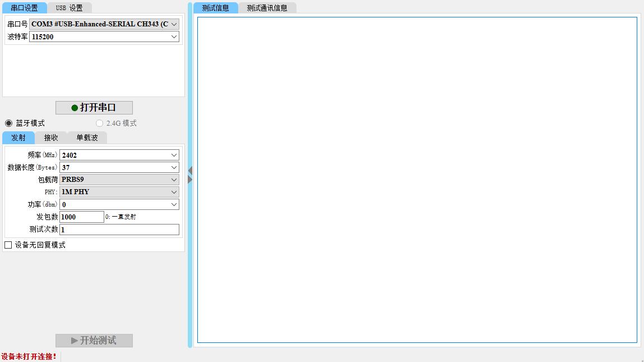Screen dimensions: 644x362
Task: Focus the 发包数 1000 input field
Action: pyautogui.click(x=82, y=217)
